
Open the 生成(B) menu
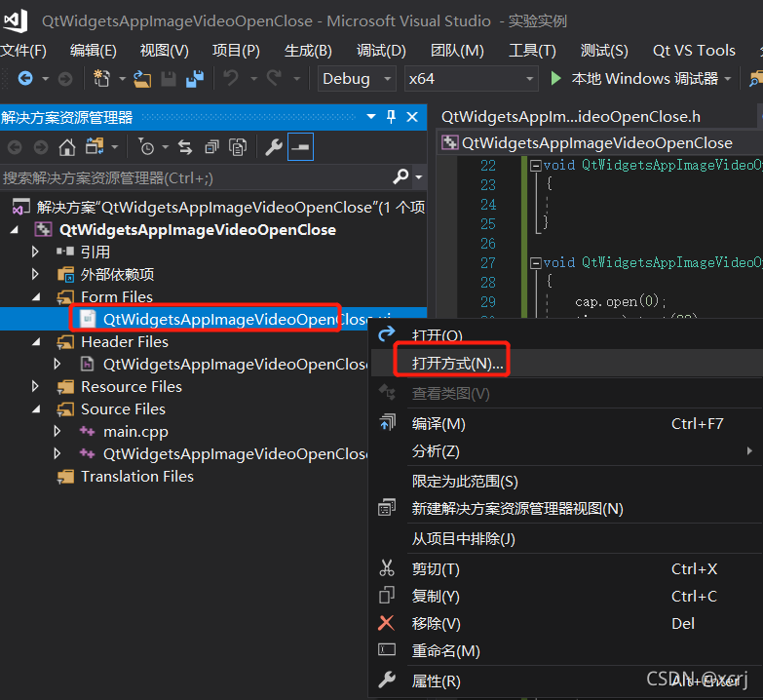308,51
